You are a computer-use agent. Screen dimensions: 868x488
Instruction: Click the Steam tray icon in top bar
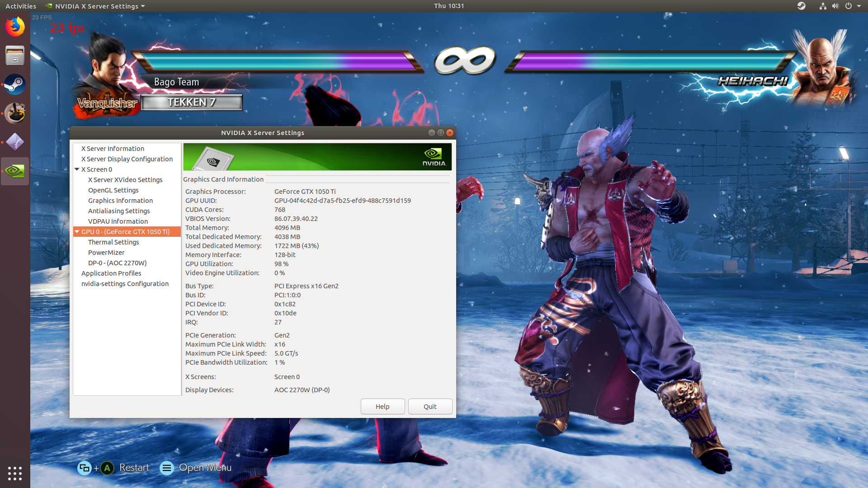pos(802,6)
